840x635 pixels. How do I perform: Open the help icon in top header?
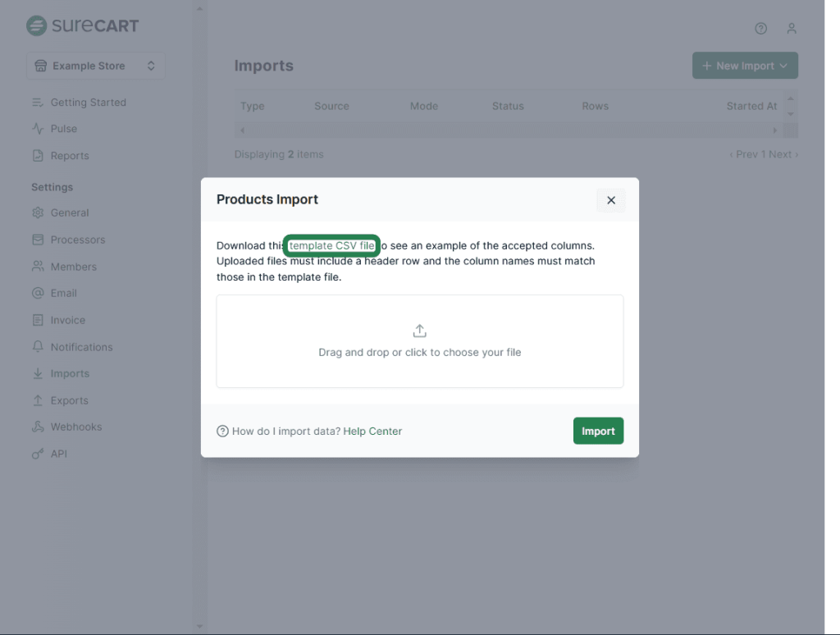[x=760, y=29]
